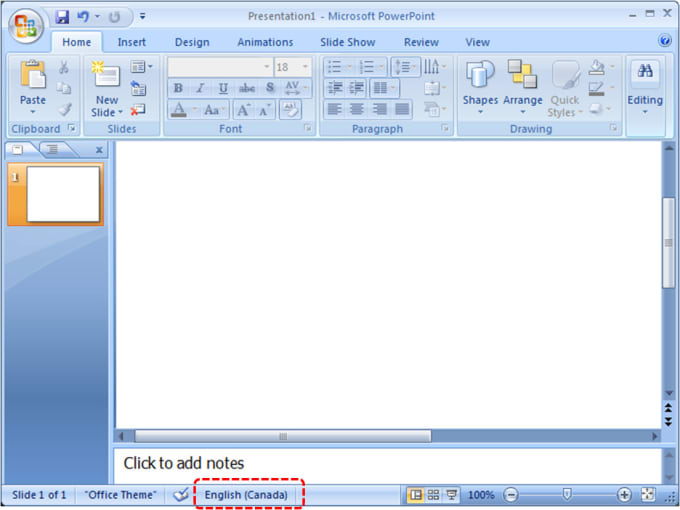Decrease list indent level
Screen dimensions: 680x510
click(335, 88)
